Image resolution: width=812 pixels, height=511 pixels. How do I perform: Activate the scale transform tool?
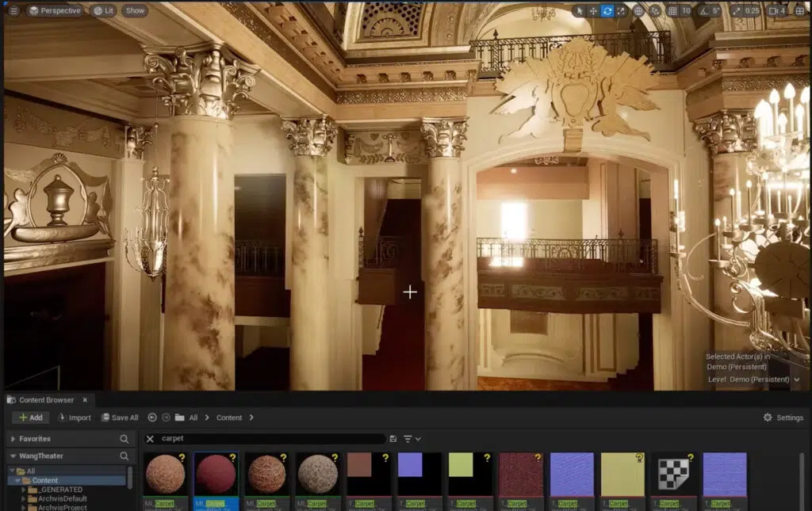(x=621, y=11)
